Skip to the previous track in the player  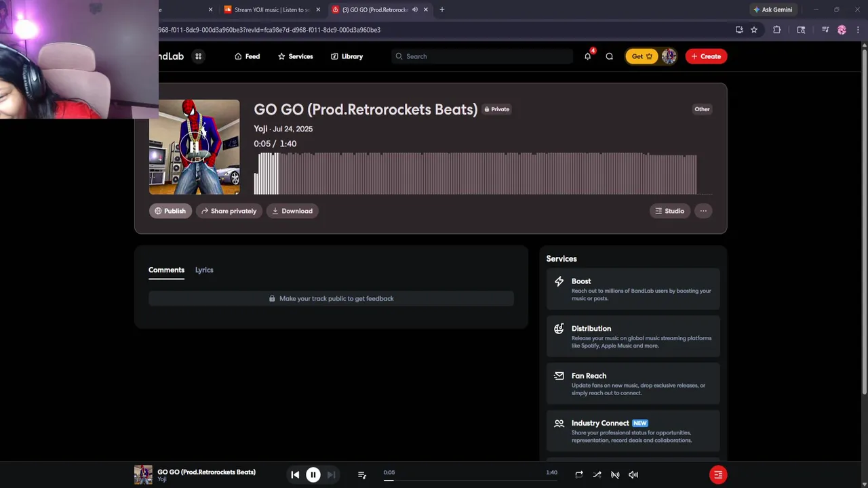(x=295, y=475)
